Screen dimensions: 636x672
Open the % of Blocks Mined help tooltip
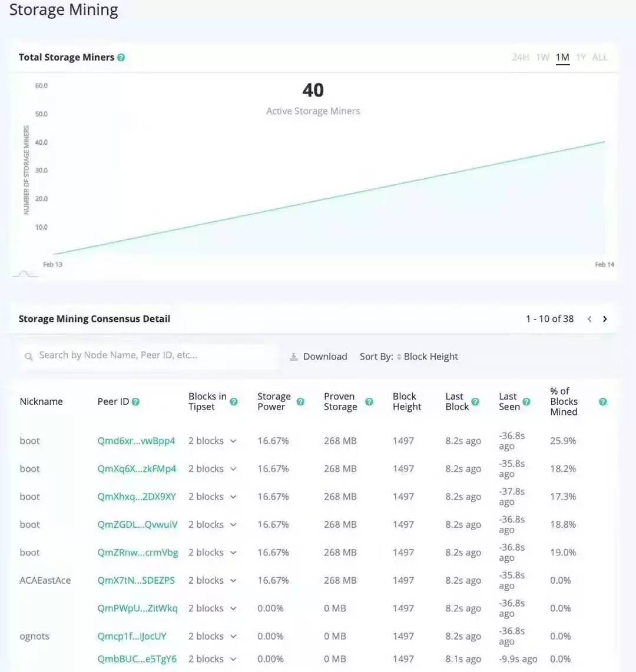click(602, 401)
